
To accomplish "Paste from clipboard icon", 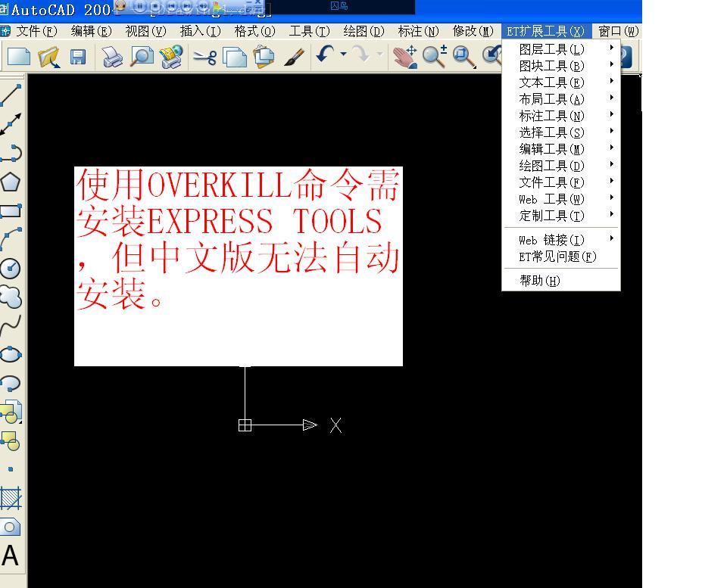I will coord(264,57).
